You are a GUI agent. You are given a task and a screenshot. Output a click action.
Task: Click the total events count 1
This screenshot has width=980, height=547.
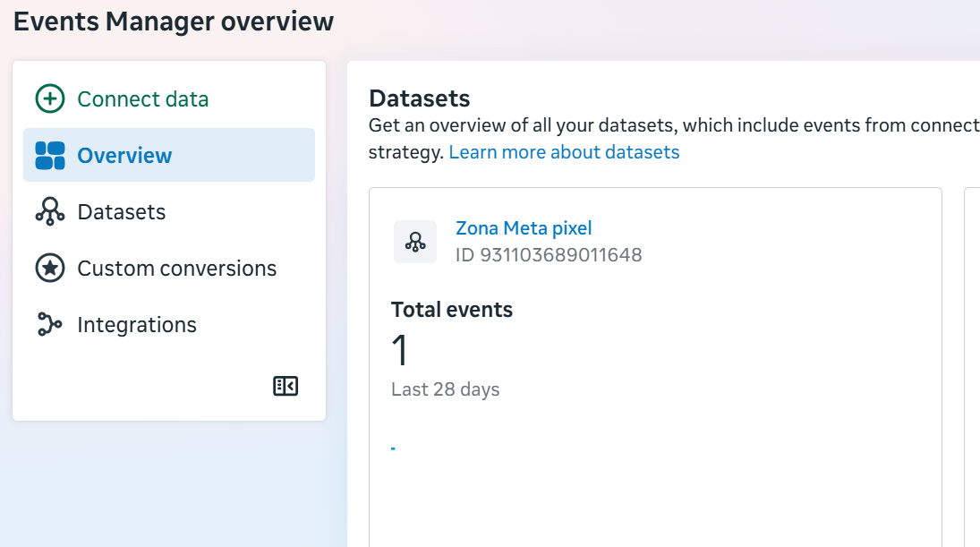point(400,350)
